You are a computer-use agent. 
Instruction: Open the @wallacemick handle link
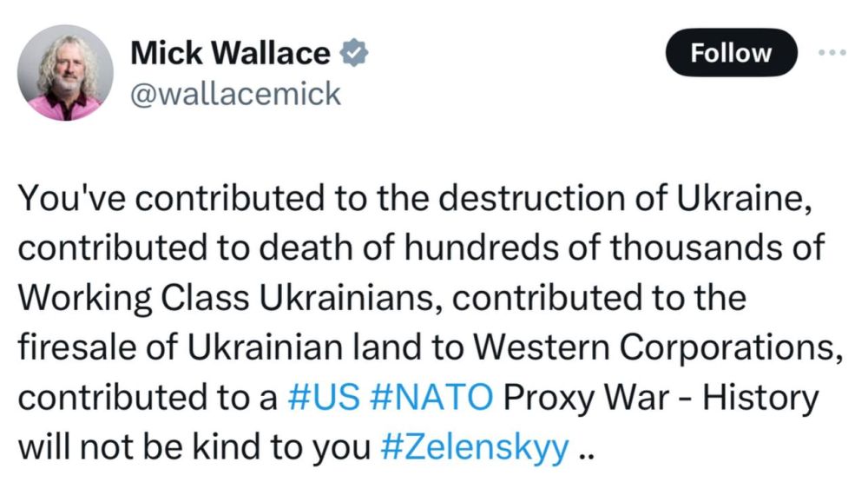coord(234,94)
